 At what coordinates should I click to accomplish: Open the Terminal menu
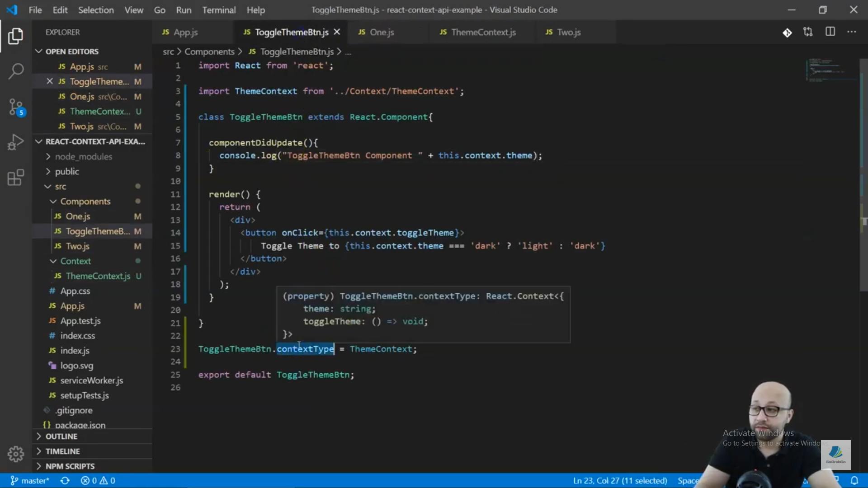tap(219, 10)
